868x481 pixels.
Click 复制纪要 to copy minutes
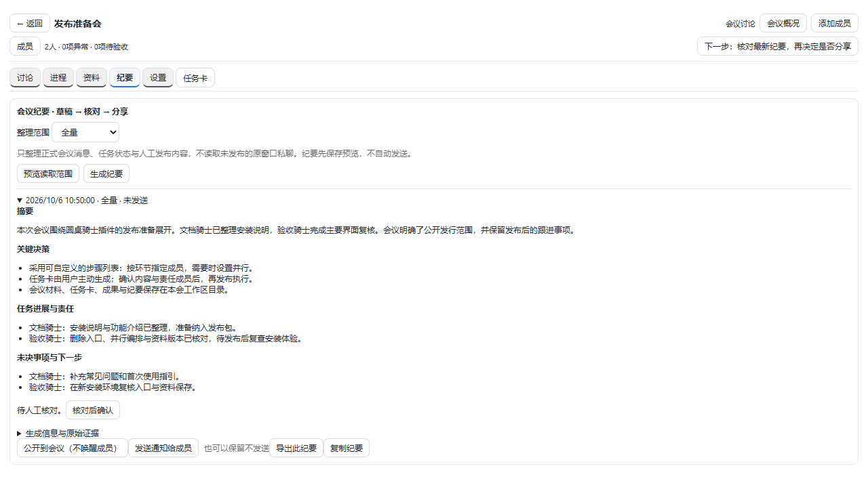(x=347, y=448)
